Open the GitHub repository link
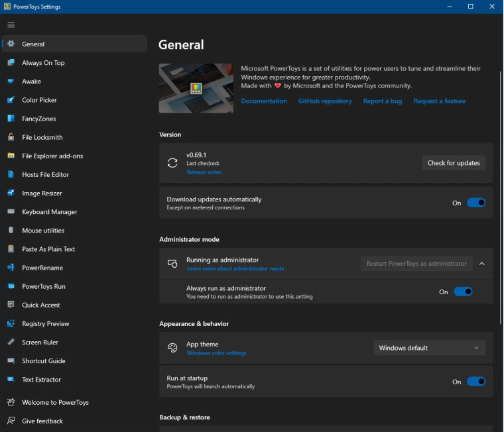 pyautogui.click(x=325, y=101)
